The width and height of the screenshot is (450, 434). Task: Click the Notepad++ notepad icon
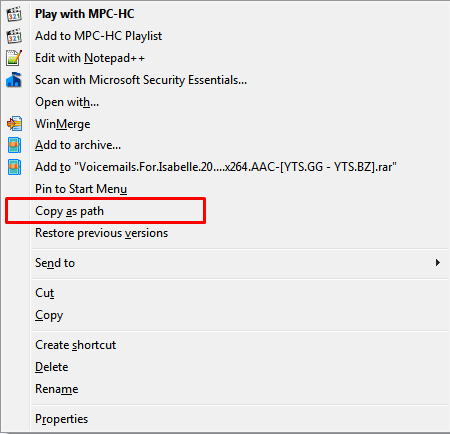click(x=14, y=58)
